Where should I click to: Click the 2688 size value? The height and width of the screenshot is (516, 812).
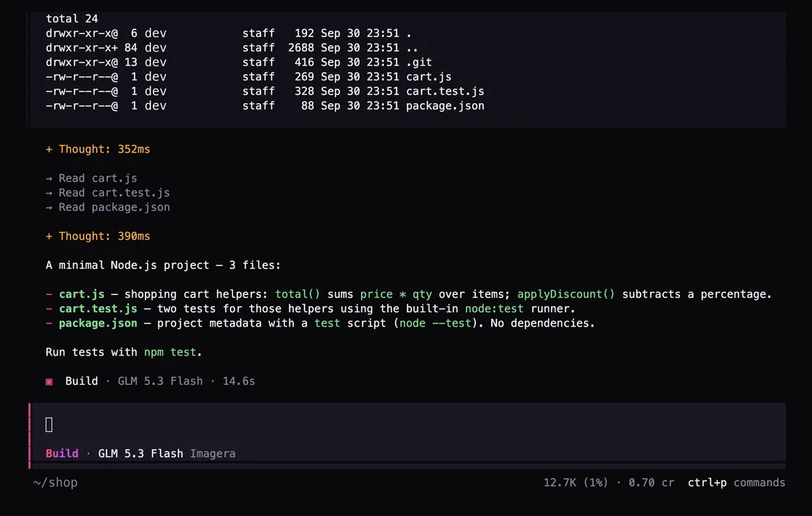301,48
